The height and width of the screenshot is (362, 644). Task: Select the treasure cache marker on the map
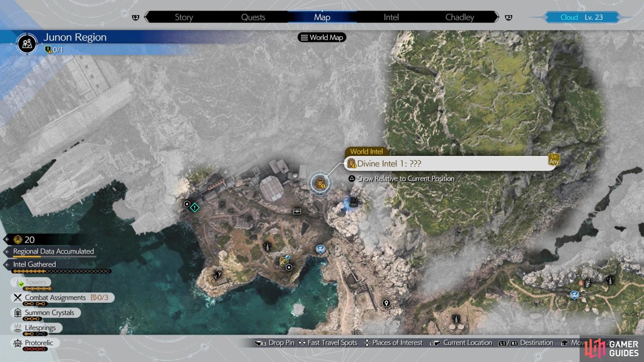tap(297, 212)
